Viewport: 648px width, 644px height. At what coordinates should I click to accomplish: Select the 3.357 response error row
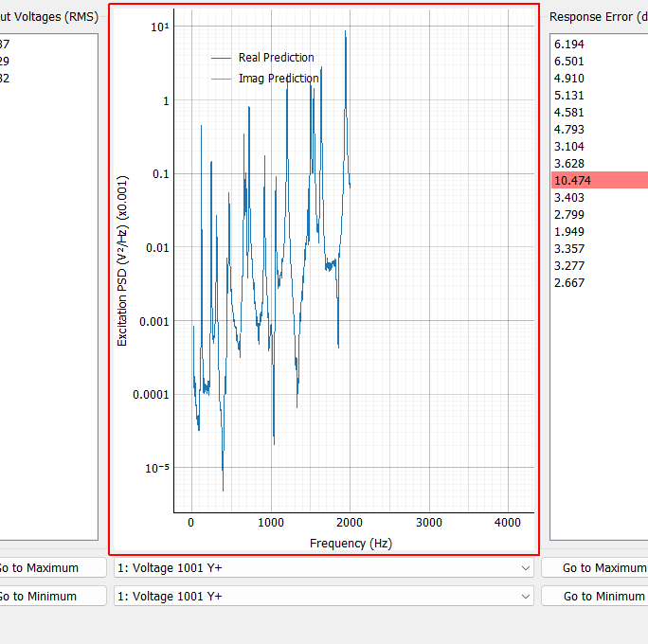point(600,249)
